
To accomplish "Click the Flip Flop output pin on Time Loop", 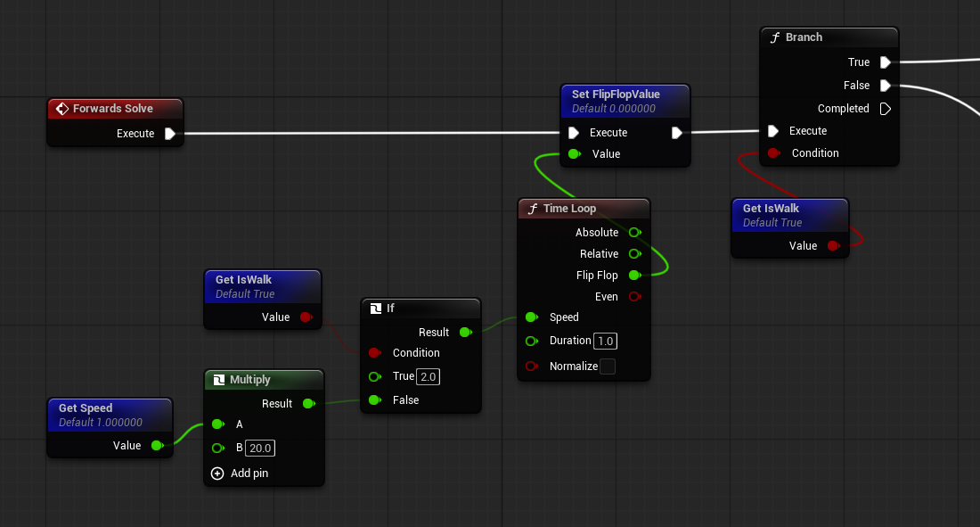I will (x=635, y=275).
